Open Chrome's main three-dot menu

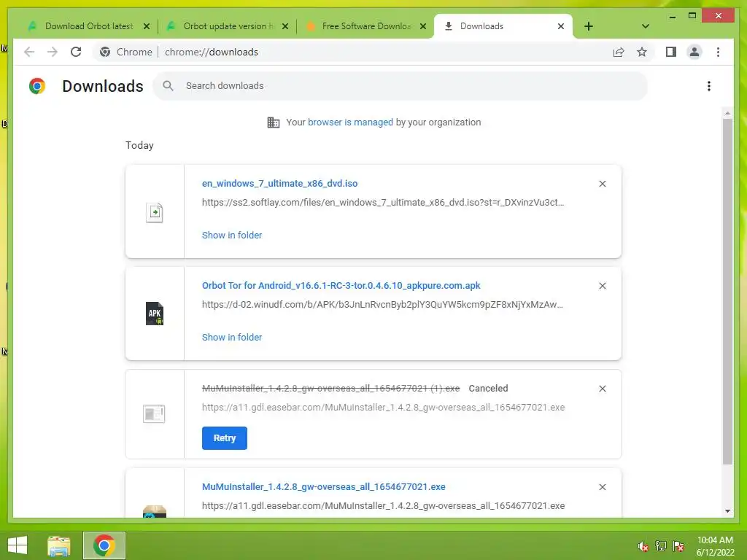pyautogui.click(x=718, y=52)
